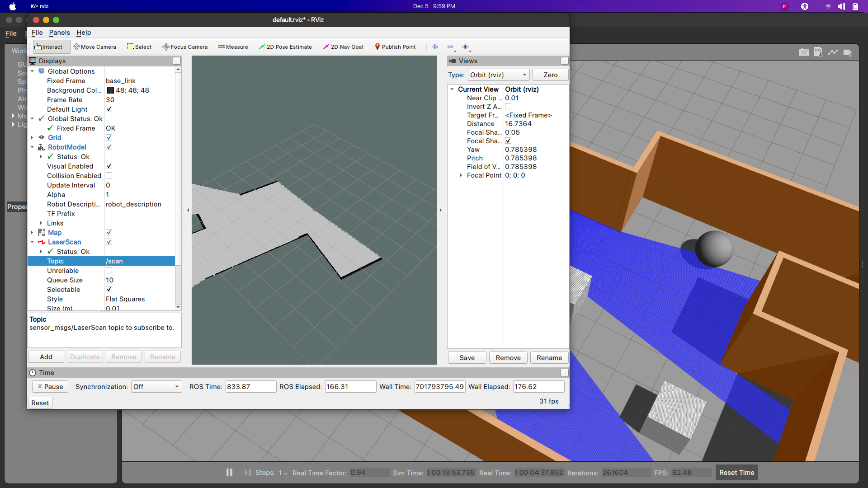Click the Focus Camera tool

coord(185,47)
